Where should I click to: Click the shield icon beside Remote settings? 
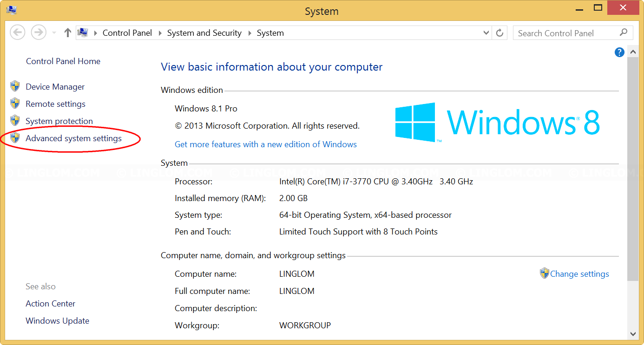tap(15, 104)
